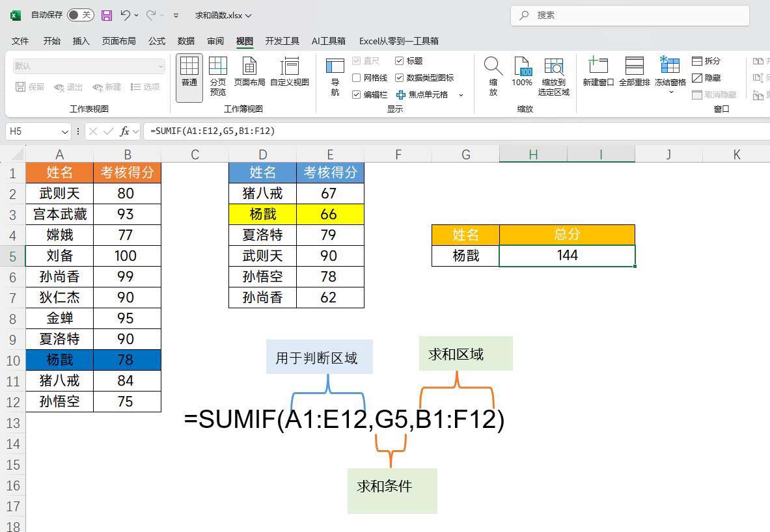Click the Select All corner triangle

[17, 155]
